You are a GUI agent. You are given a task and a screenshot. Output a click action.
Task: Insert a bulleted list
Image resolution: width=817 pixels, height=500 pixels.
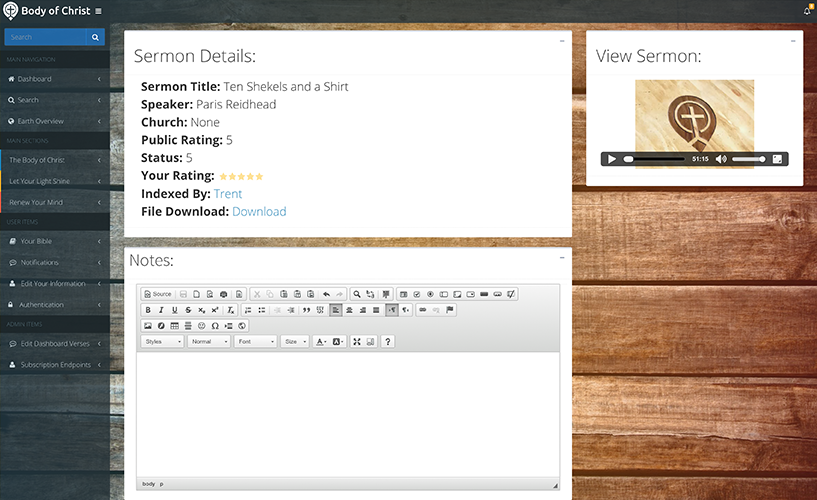pyautogui.click(x=262, y=310)
